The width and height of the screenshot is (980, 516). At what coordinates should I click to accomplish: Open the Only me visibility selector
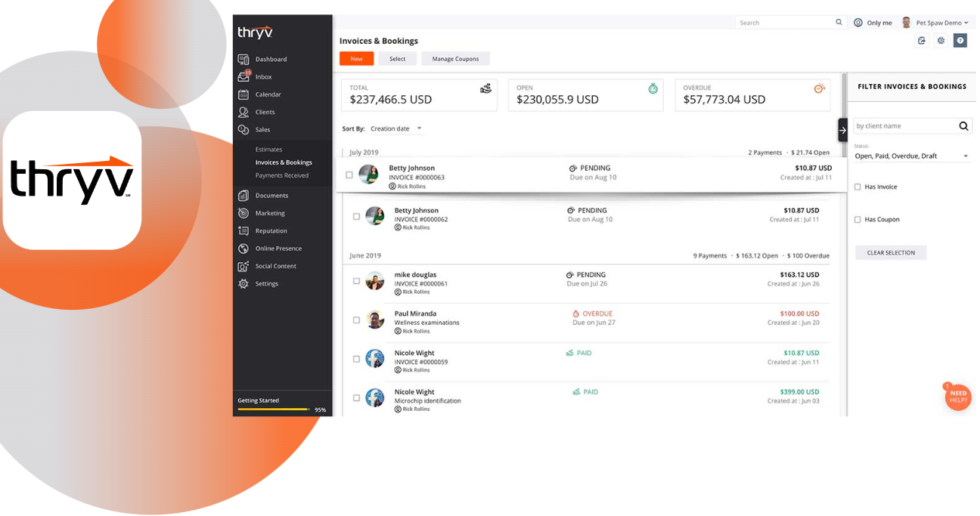tap(873, 23)
